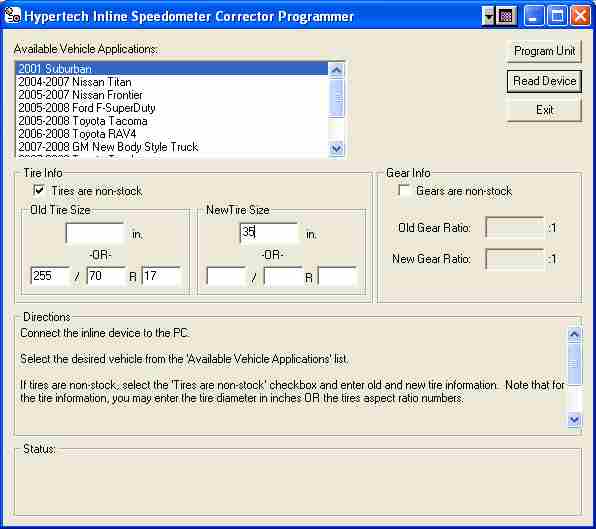The width and height of the screenshot is (596, 529).
Task: Click the application icon in the title bar
Action: (x=12, y=15)
